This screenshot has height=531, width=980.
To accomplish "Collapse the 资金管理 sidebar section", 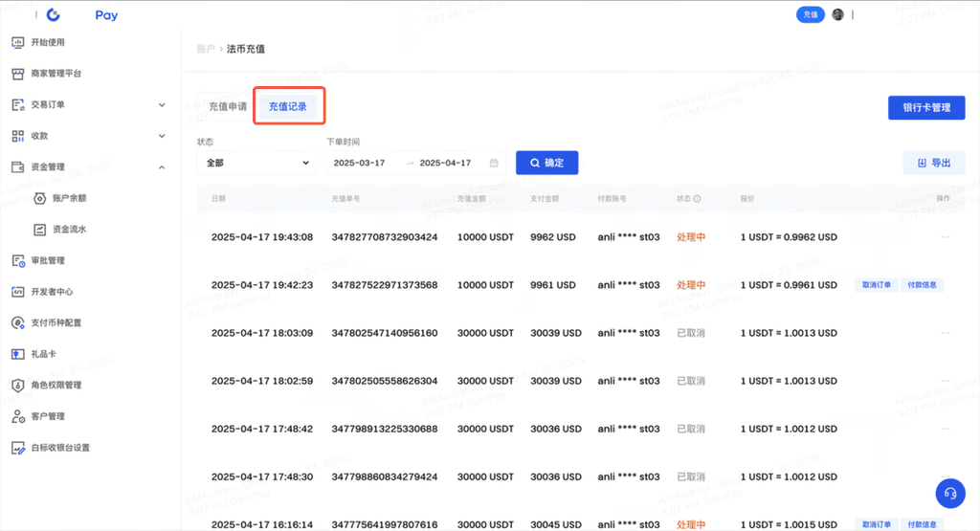I will 161,167.
